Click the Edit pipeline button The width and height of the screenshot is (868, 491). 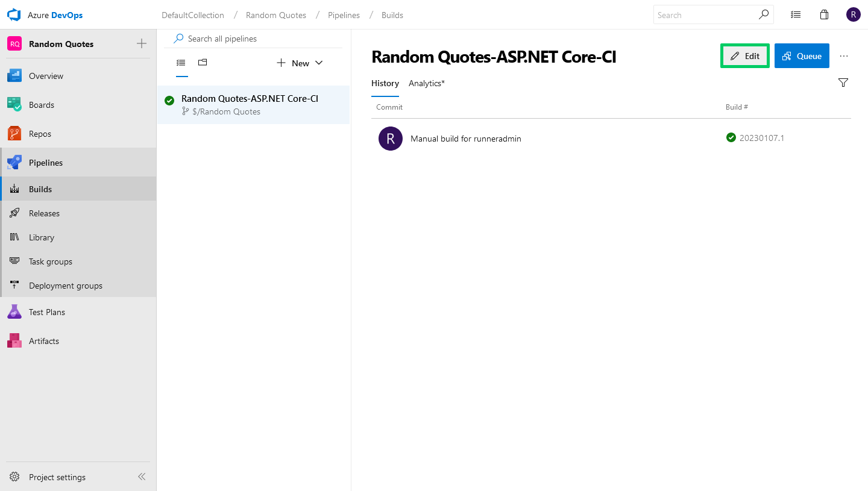tap(745, 56)
